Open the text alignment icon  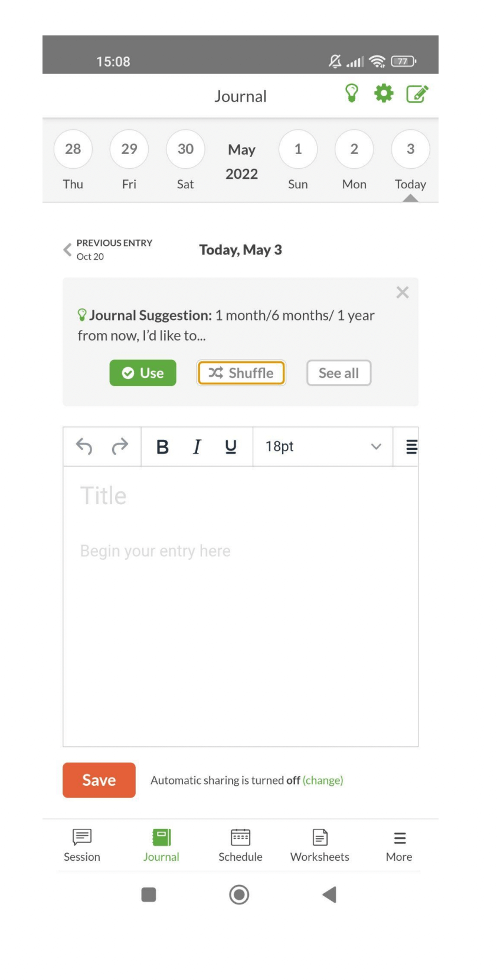pos(413,447)
